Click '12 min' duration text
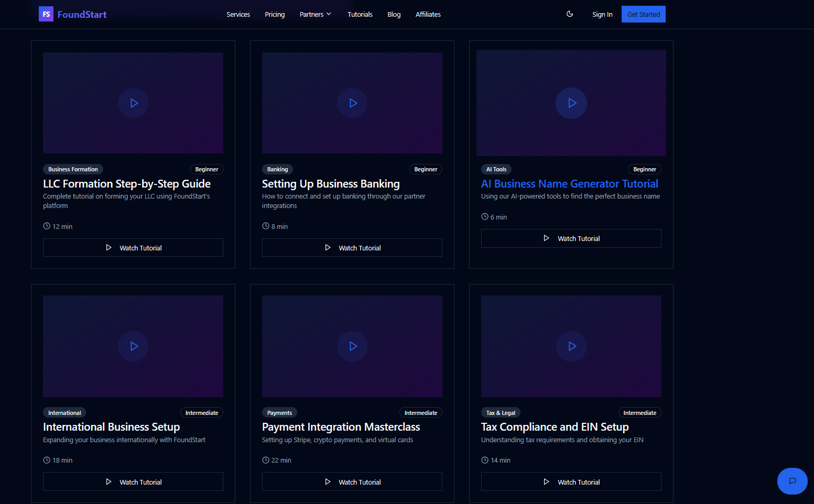 click(x=62, y=226)
